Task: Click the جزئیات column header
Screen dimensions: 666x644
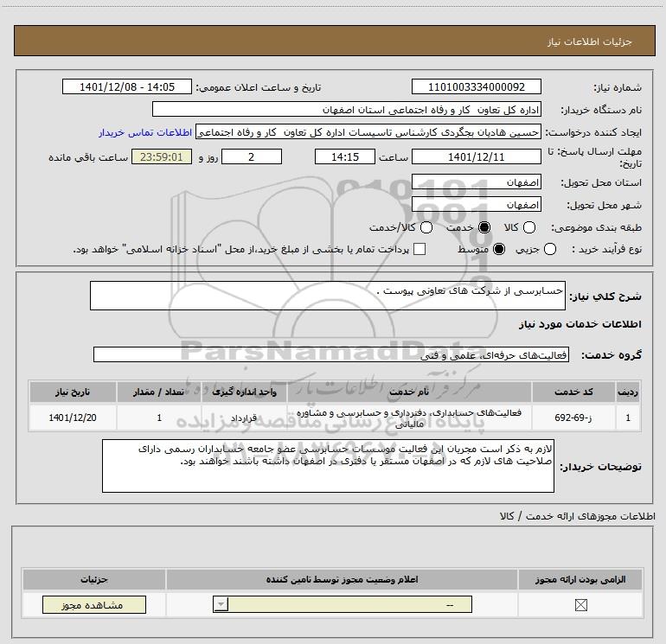Action: click(94, 579)
